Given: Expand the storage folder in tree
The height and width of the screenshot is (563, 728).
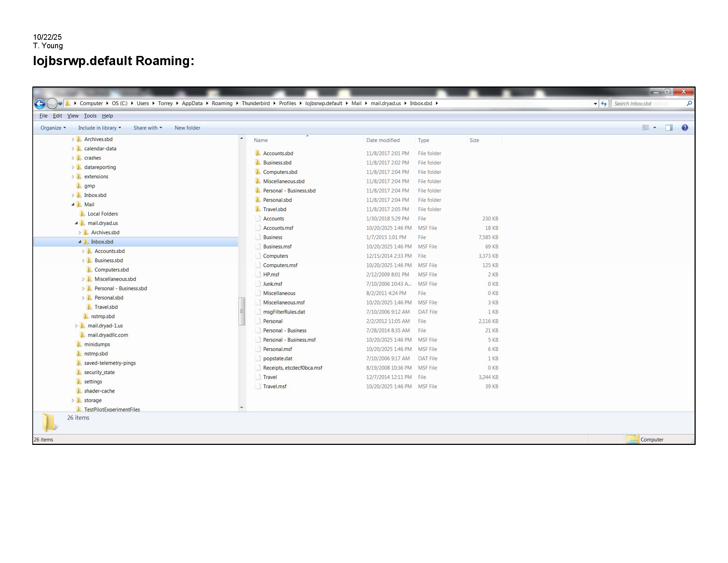Looking at the screenshot, I should click(73, 400).
